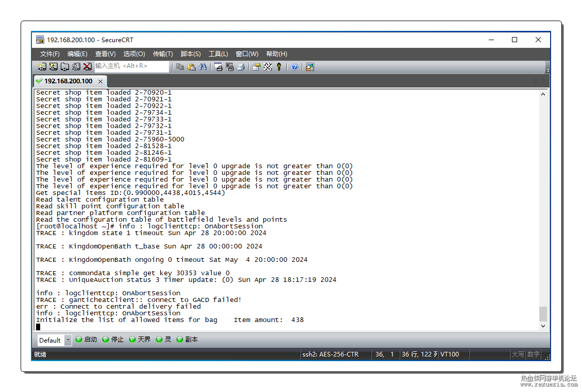The height and width of the screenshot is (392, 582).
Task: Click 'Secret shop item loaded 2-75960-5000' line
Action: [110, 139]
